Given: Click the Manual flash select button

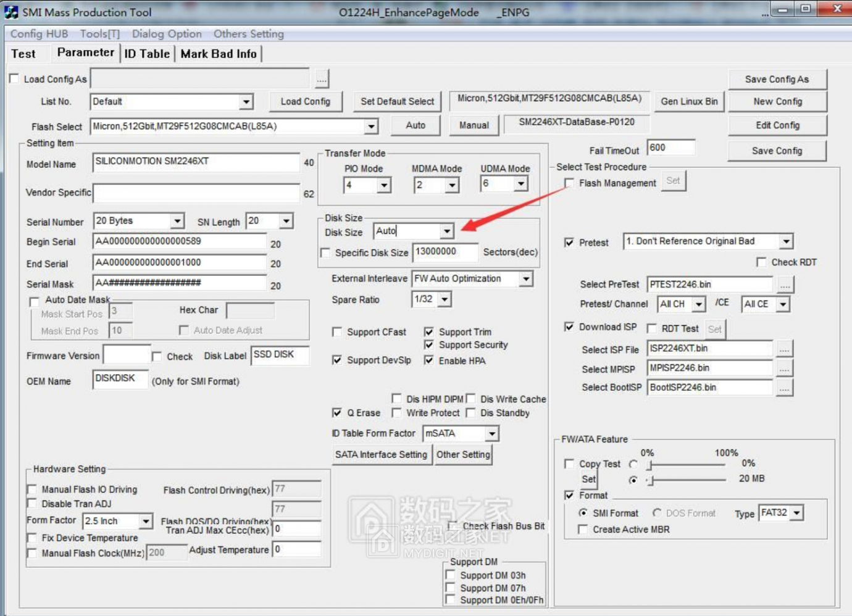Looking at the screenshot, I should tap(474, 125).
